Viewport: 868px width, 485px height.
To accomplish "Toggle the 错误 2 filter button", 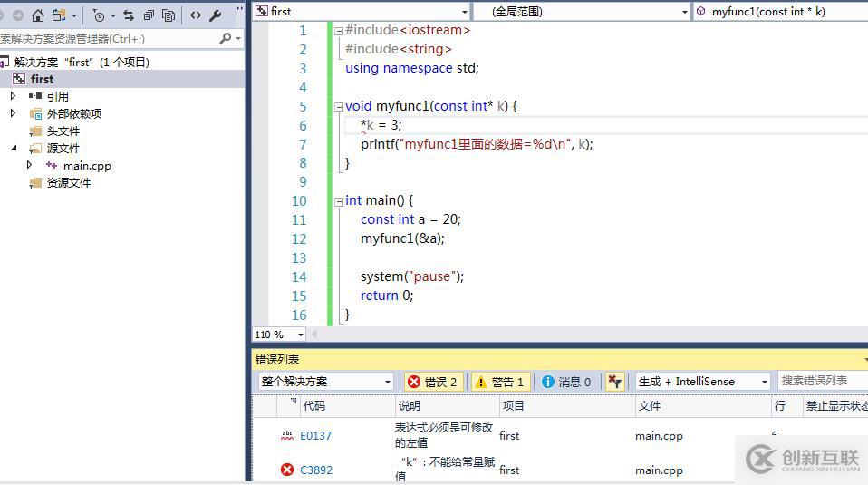I will [x=433, y=382].
